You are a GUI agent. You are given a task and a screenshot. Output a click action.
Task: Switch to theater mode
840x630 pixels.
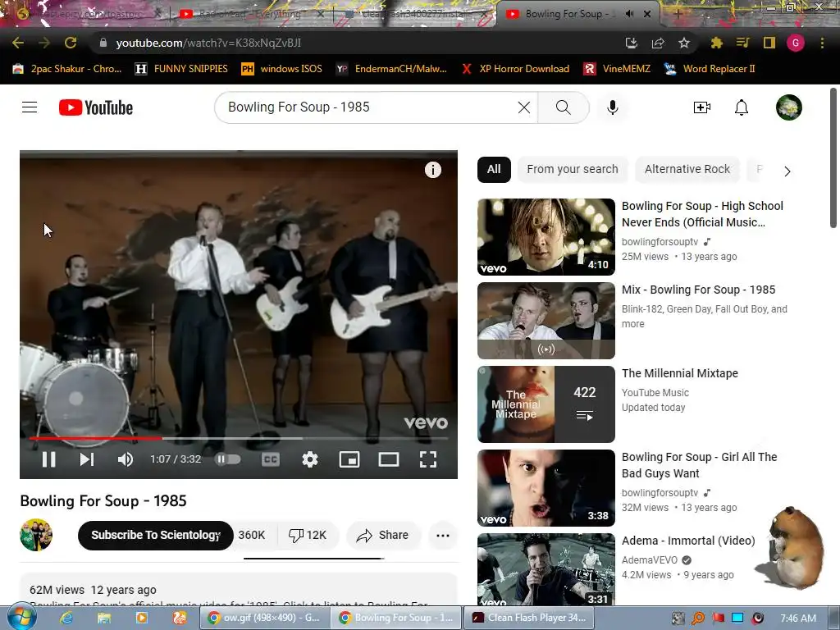(x=388, y=459)
